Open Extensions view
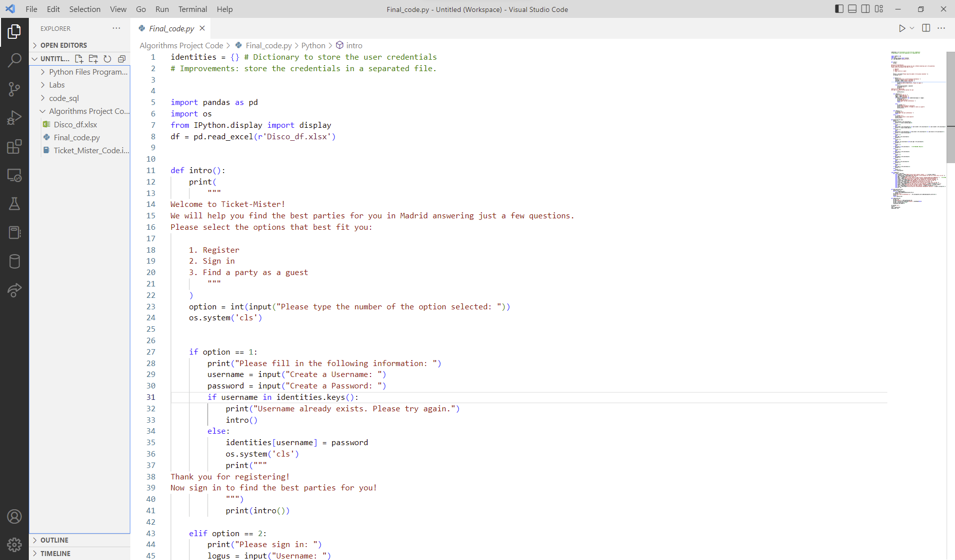Viewport: 955px width, 560px height. (x=14, y=147)
